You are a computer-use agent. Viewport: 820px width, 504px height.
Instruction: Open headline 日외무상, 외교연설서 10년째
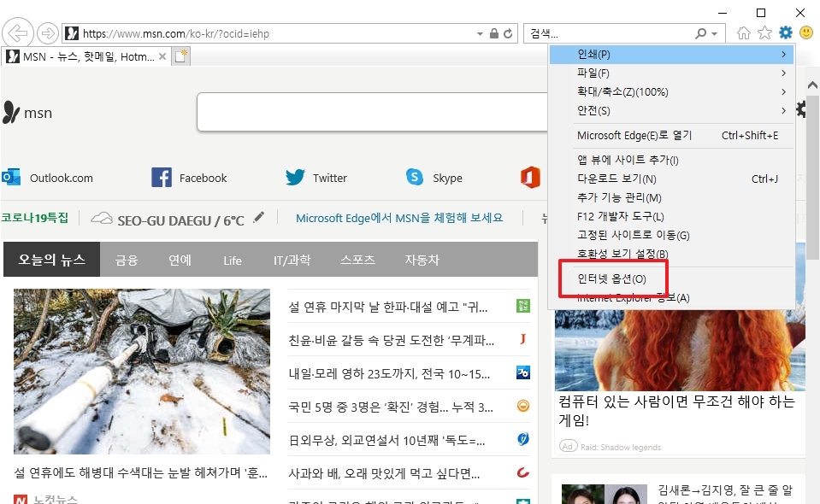[x=386, y=440]
